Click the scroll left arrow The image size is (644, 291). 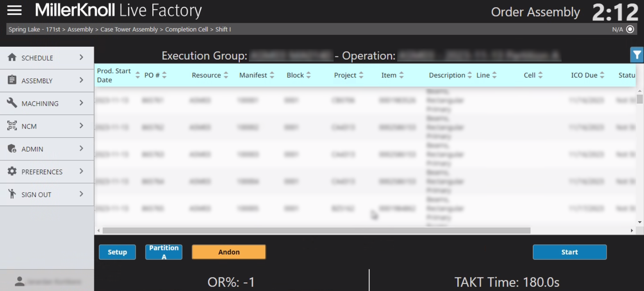(x=98, y=231)
